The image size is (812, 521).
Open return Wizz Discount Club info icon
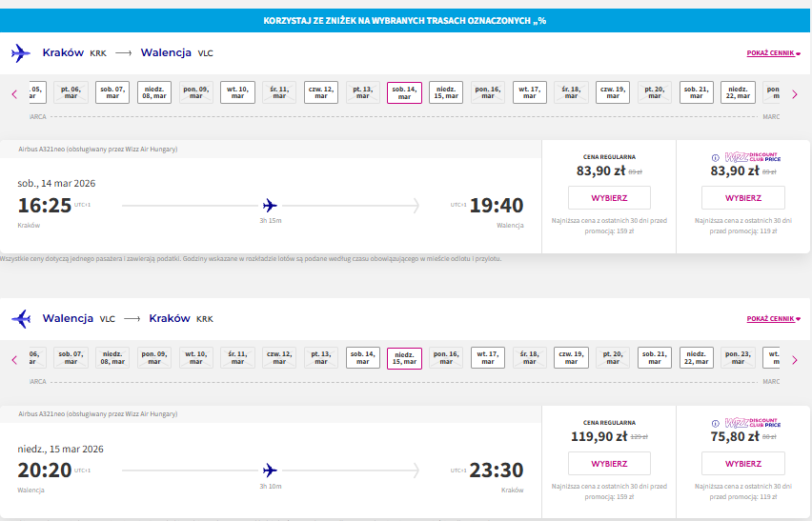[715, 423]
